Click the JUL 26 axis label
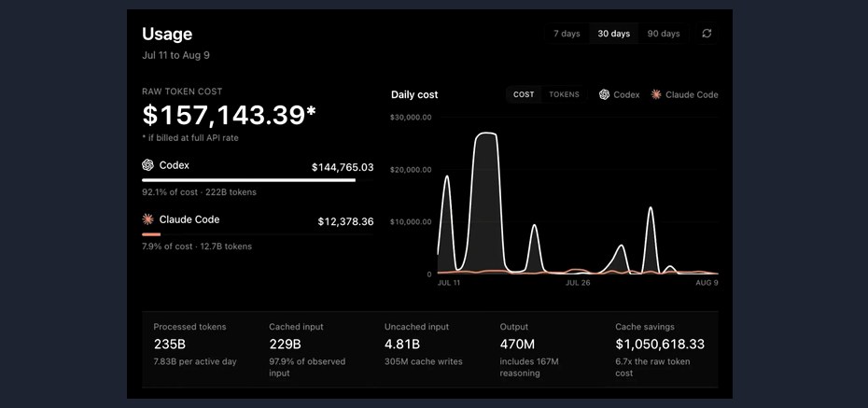The width and height of the screenshot is (868, 408). pos(578,283)
